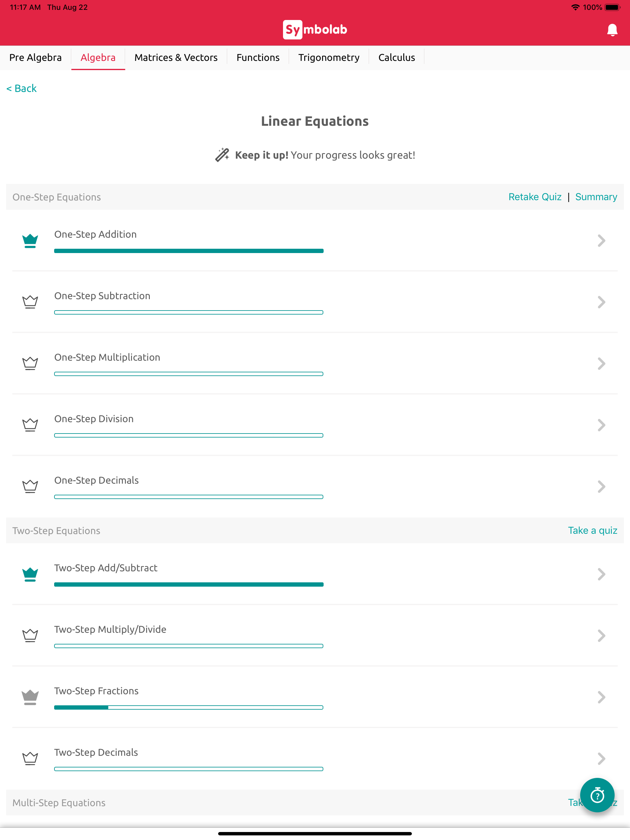Expand Two-Step Multiply/Divide via chevron arrow
Viewport: 630px width, 840px height.
tap(601, 636)
